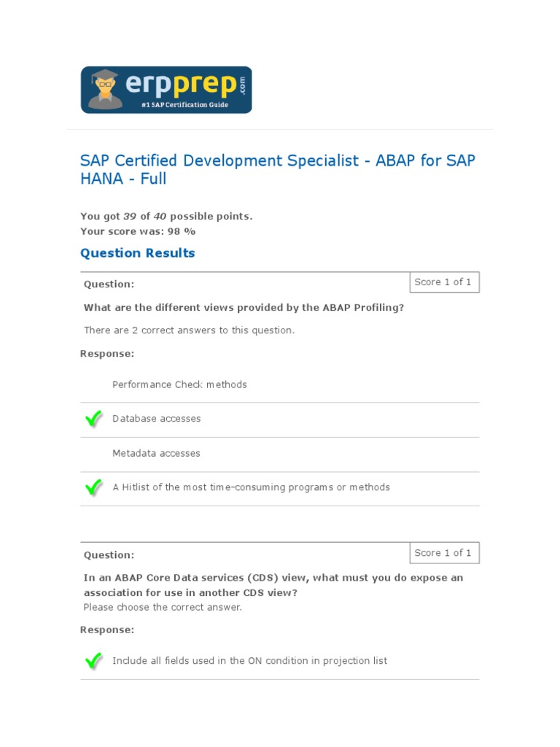This screenshot has height=747, width=560.
Task: Select the Metadata accesses answer
Action: coord(156,453)
